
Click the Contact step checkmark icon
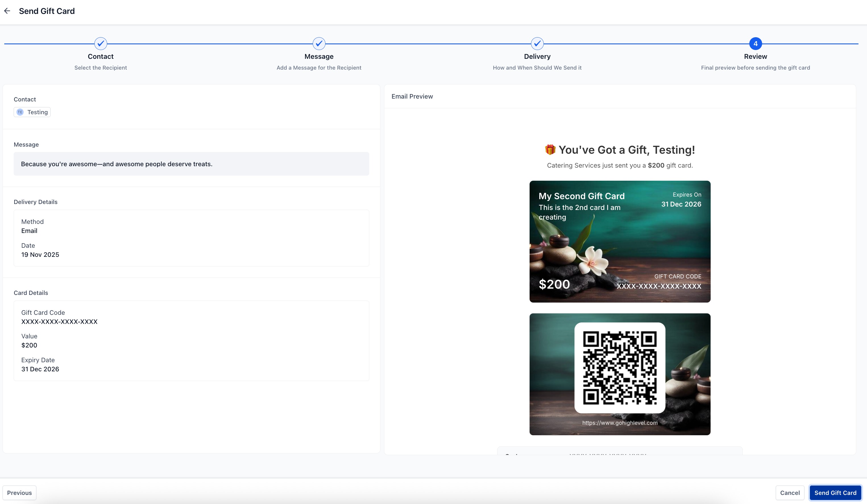[x=100, y=44]
